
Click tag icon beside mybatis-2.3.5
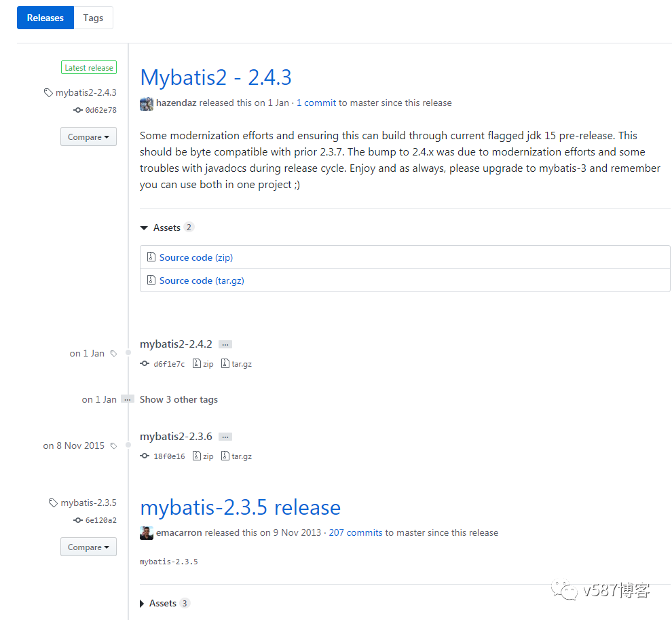[x=53, y=503]
